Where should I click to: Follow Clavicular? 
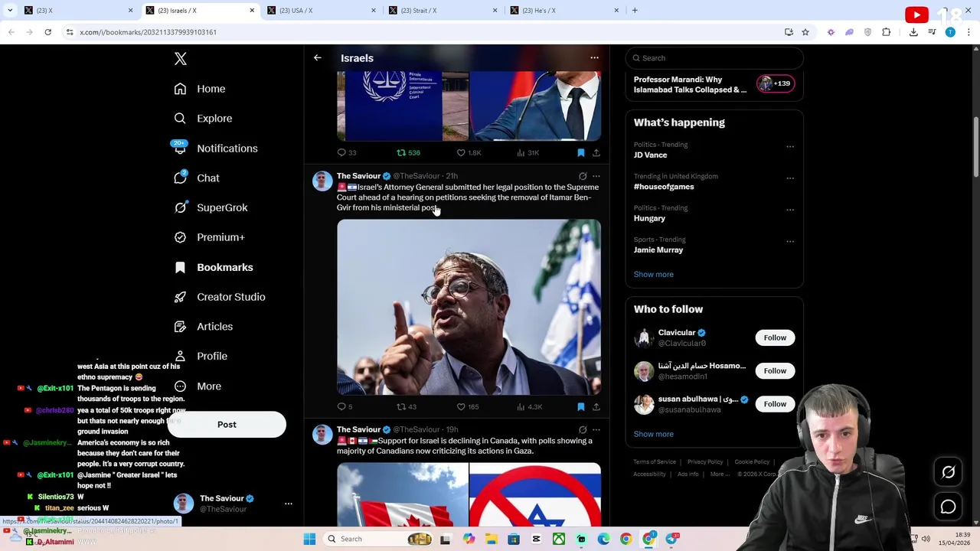point(775,337)
